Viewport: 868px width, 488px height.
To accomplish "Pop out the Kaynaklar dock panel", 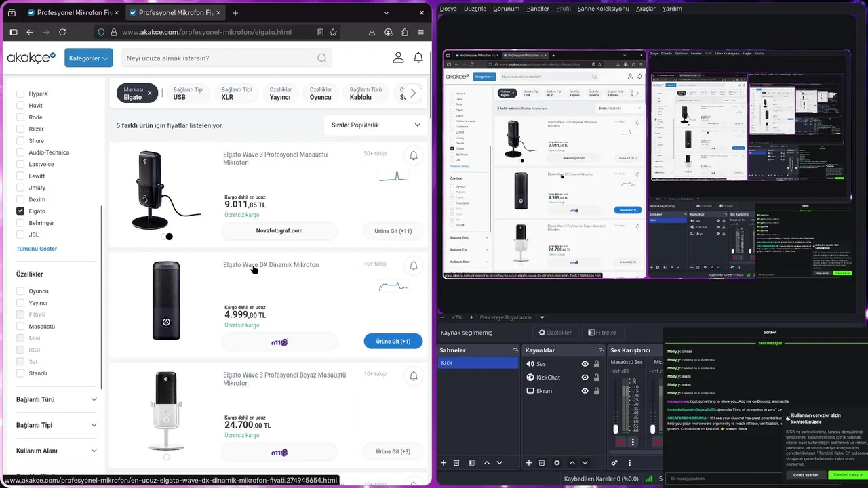I will pos(600,350).
